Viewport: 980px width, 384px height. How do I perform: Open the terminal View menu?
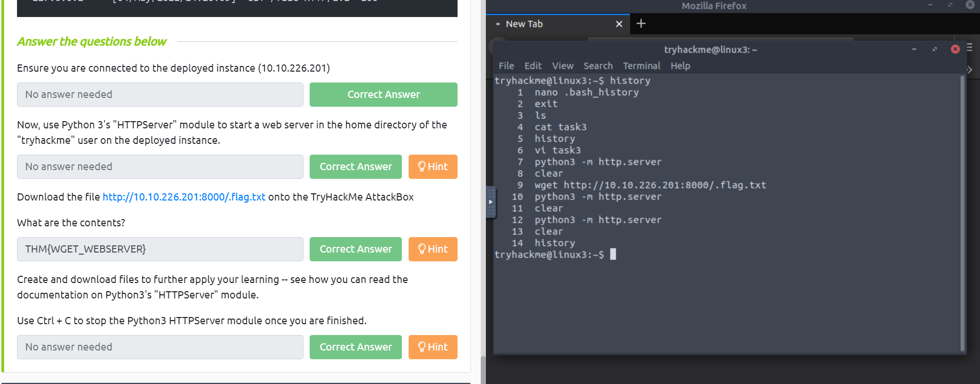[563, 65]
